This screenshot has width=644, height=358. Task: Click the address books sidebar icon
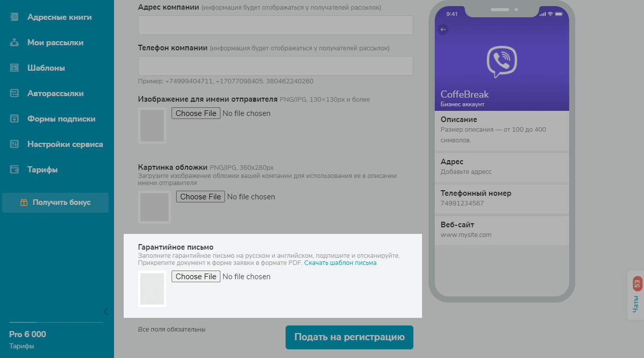[14, 17]
